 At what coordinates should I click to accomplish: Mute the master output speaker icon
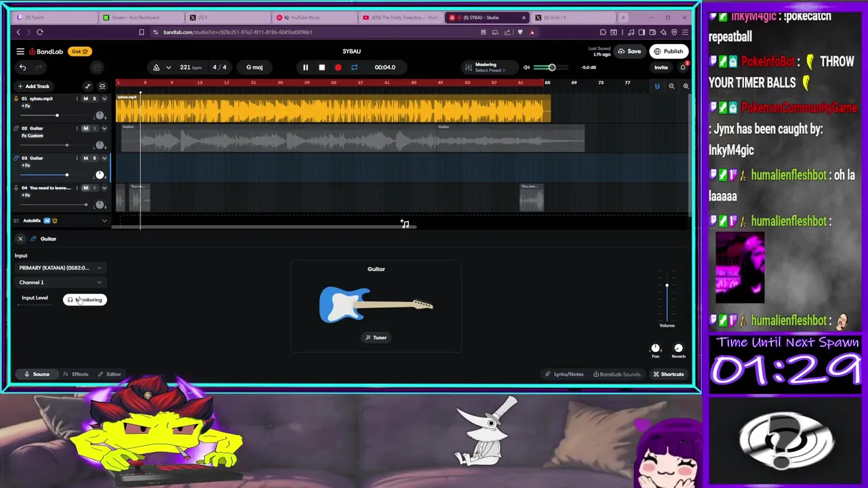point(526,67)
